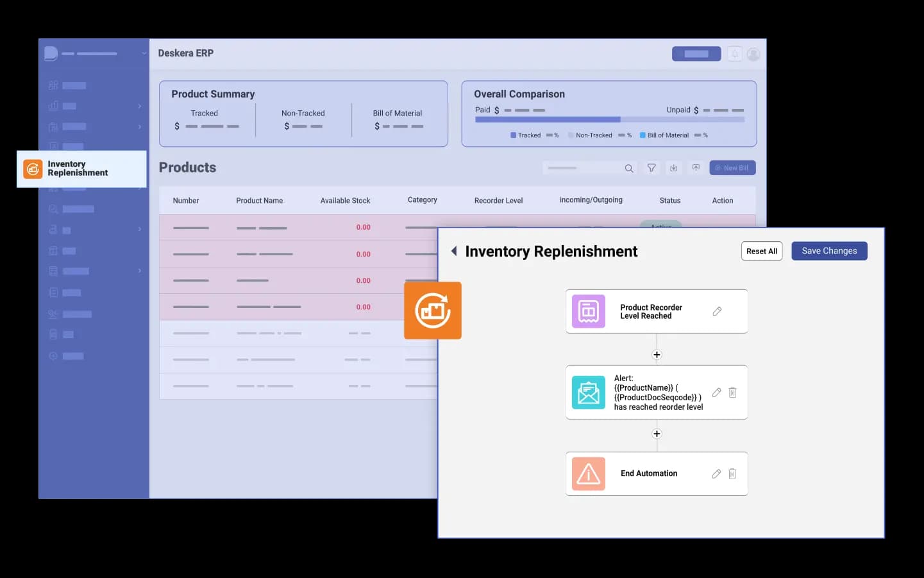Screen dimensions: 924x578
Task: Click the End Automation edit pencil icon
Action: 716,473
